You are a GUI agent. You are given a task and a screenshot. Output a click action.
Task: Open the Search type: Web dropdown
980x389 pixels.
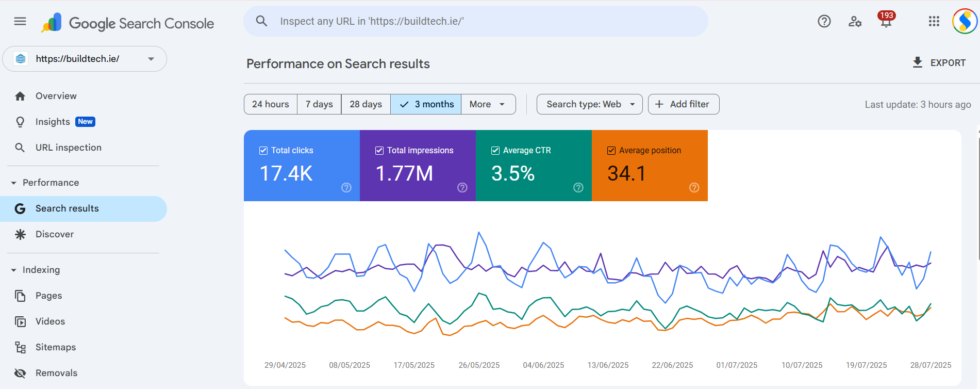(589, 104)
